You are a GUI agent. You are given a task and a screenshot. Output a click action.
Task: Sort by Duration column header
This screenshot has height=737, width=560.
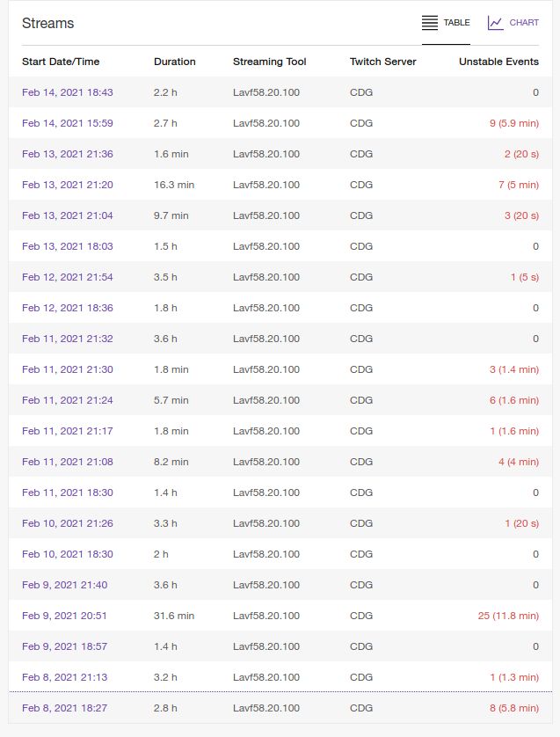[175, 62]
